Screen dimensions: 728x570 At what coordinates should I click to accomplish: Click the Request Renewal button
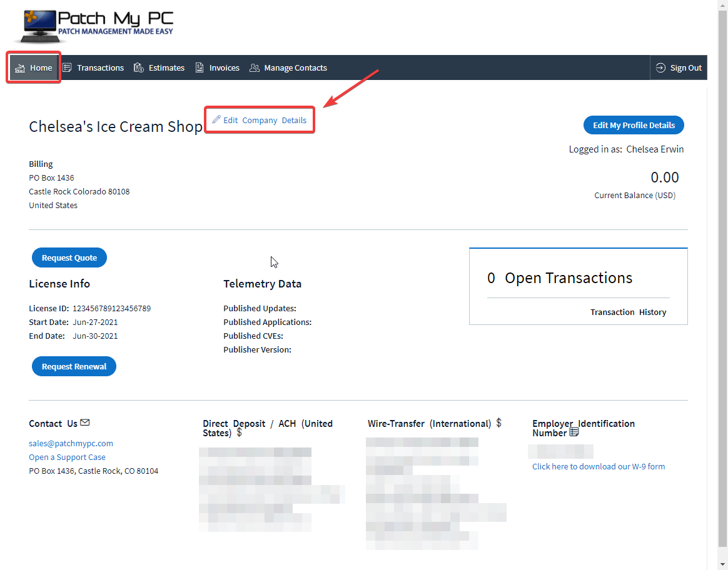tap(74, 366)
